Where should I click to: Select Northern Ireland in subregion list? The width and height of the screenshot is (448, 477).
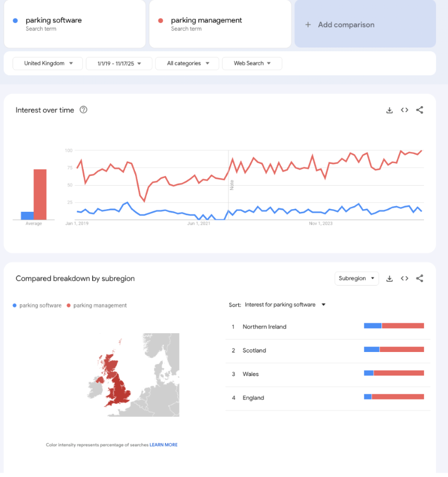pyautogui.click(x=264, y=326)
